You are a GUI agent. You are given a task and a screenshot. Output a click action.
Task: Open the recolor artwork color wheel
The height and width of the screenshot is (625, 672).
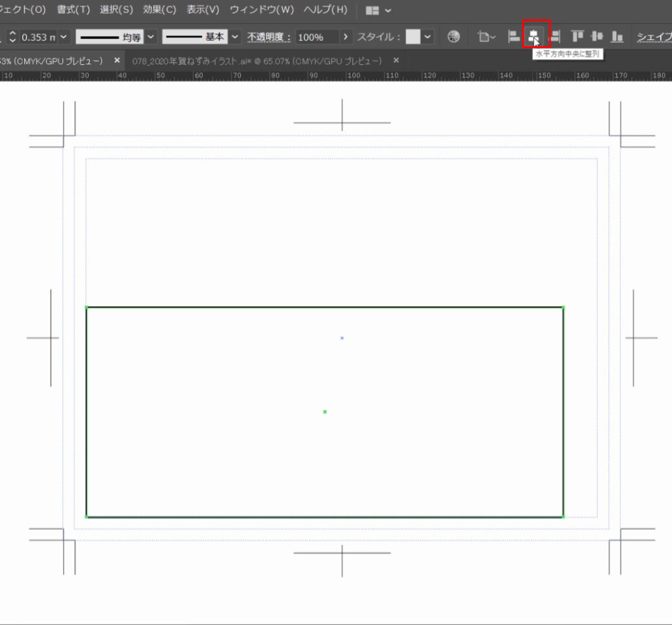click(453, 37)
